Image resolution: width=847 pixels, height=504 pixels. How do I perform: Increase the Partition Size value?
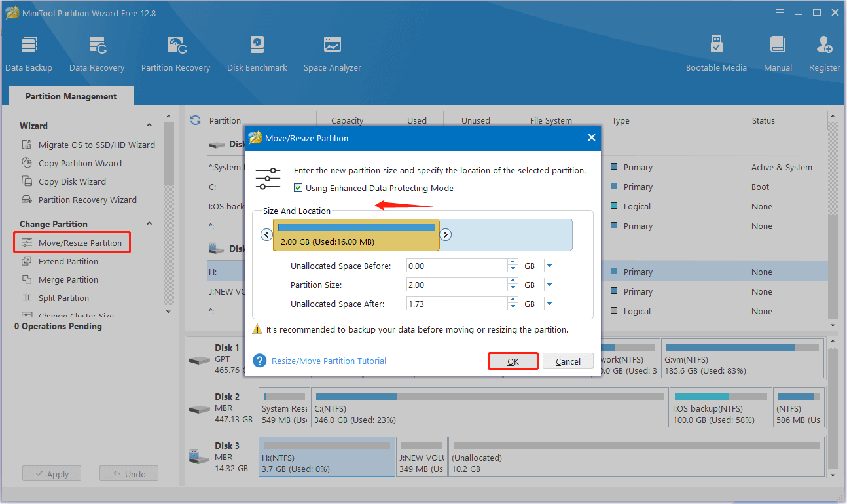[513, 281]
